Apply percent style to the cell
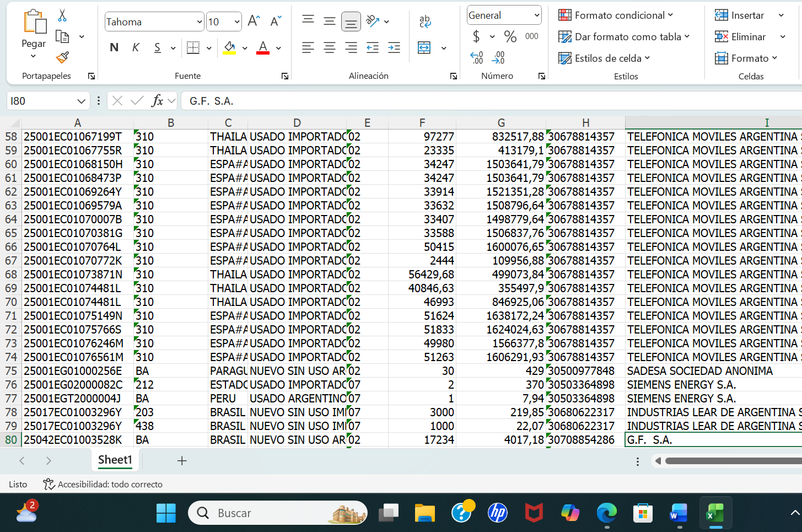This screenshot has height=532, width=802. click(510, 37)
